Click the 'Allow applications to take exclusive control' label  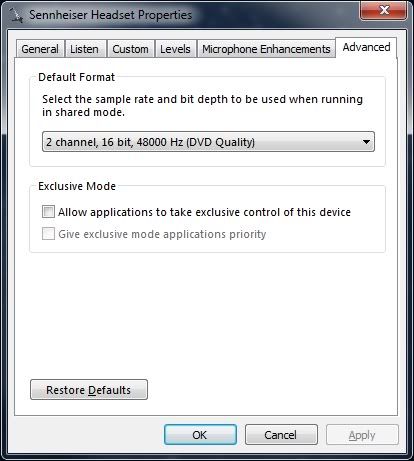[x=204, y=212]
